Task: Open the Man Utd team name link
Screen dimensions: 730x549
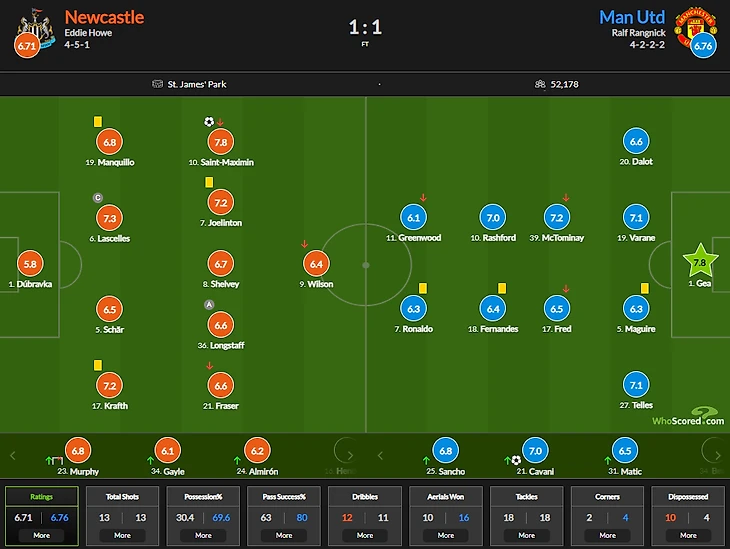Action: click(632, 17)
